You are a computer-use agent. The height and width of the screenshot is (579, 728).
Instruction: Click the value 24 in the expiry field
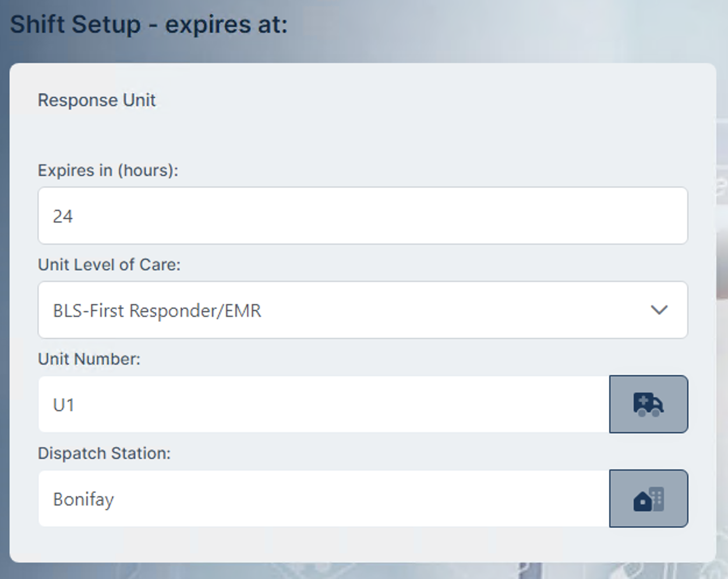(63, 216)
